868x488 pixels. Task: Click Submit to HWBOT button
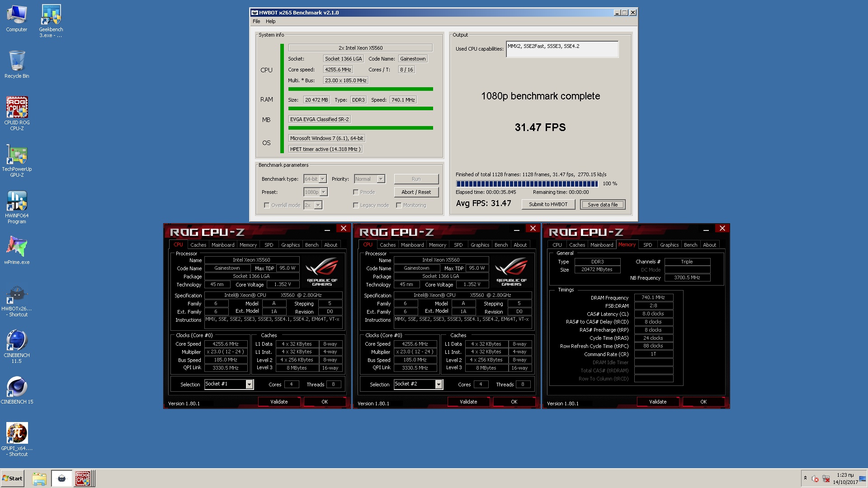coord(548,204)
